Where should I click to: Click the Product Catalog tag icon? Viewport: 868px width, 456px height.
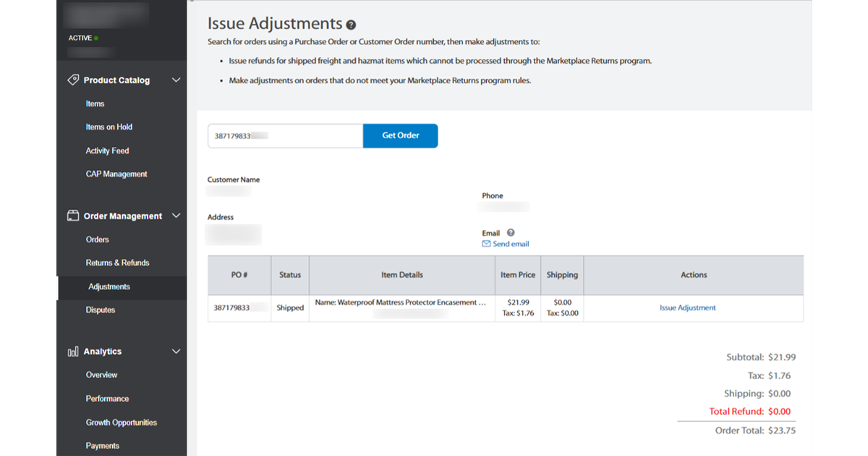pos(72,80)
